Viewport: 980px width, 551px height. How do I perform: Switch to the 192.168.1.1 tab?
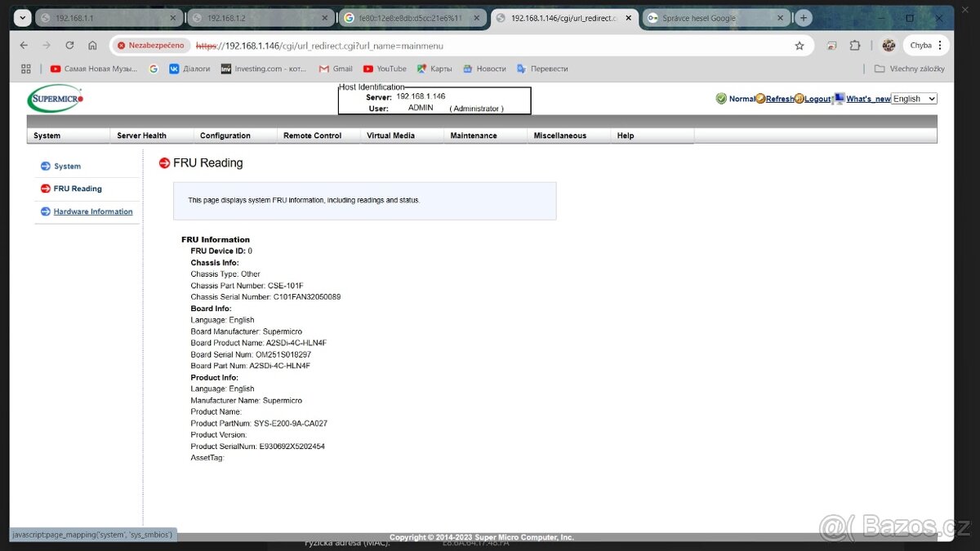coord(109,18)
